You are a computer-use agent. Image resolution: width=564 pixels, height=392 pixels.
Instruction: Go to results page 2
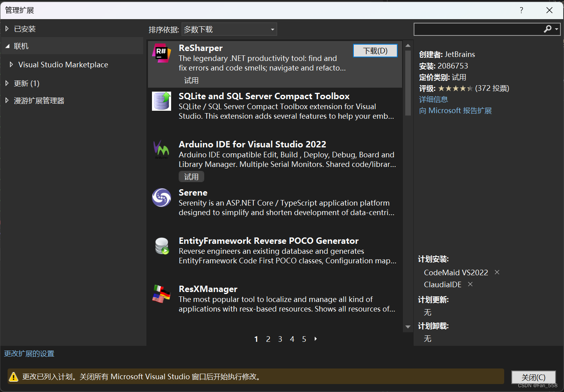click(268, 339)
